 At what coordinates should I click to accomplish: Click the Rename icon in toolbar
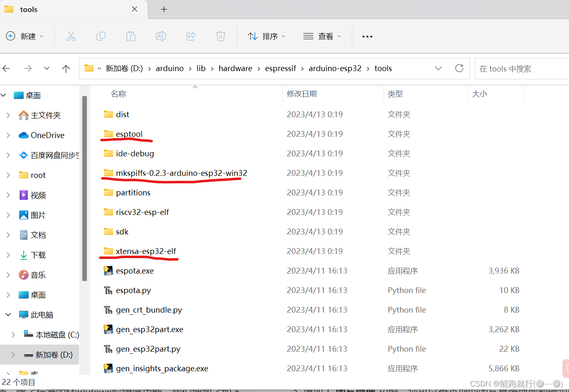click(x=161, y=36)
